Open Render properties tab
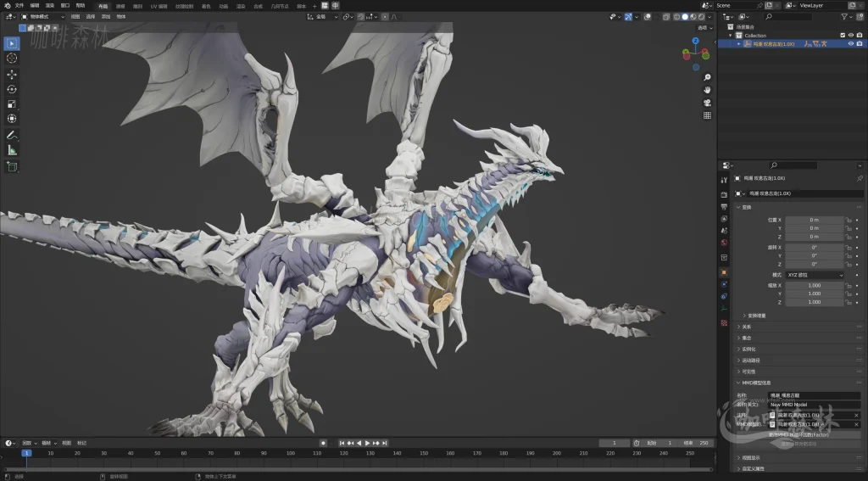Viewport: 868px width, 481px height. (724, 194)
